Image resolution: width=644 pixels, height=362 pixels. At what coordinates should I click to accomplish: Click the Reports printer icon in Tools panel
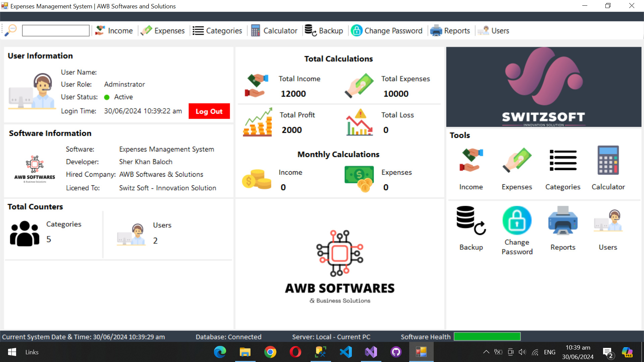click(x=563, y=220)
